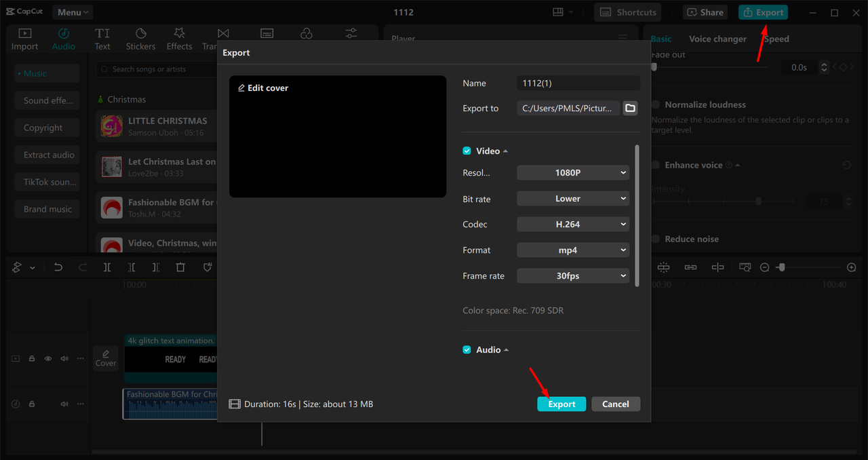Collapse the Video section arrow
Image resolution: width=868 pixels, height=460 pixels.
click(x=506, y=151)
